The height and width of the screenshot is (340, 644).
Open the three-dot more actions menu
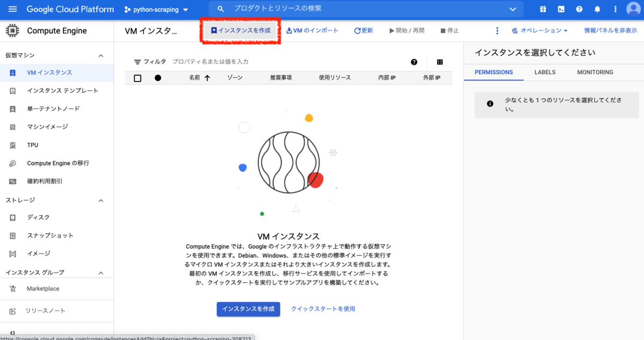tap(497, 31)
